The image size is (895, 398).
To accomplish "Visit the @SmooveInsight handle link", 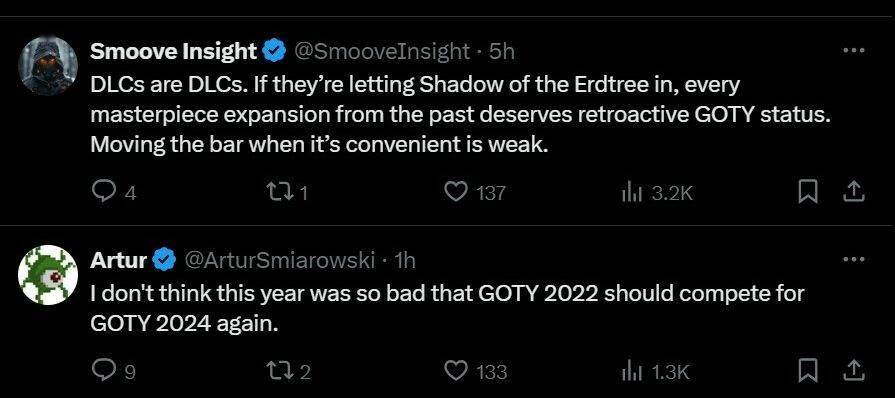I will [x=381, y=52].
